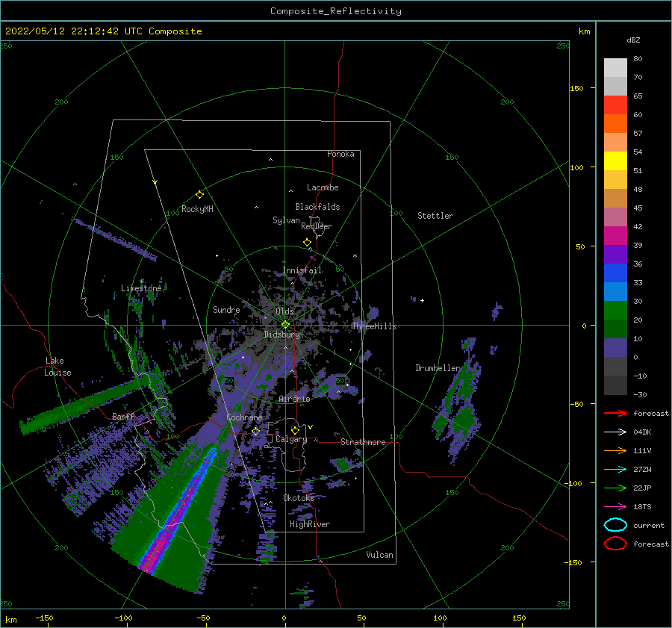Click the Drumheller label

(438, 368)
